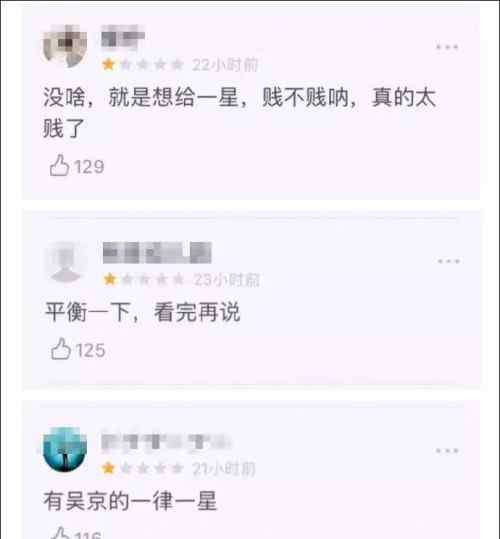
Task: Click the blurred username of the second reviewer
Action: [157, 253]
